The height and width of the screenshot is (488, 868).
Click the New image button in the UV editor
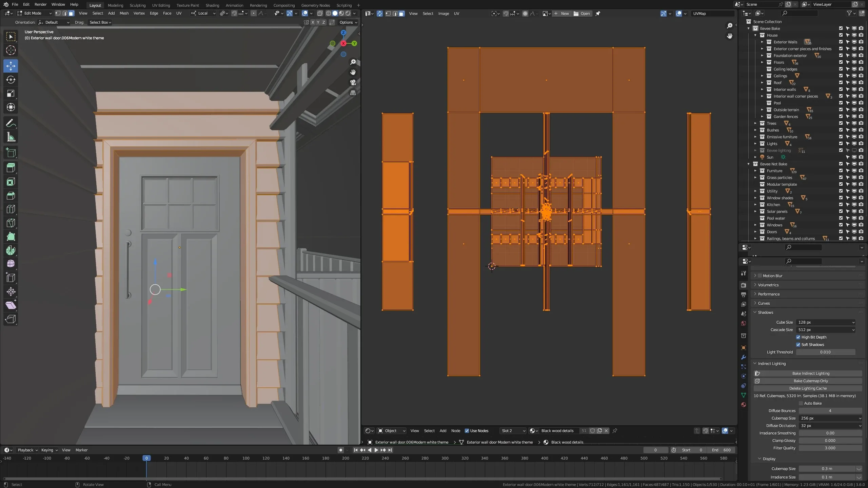point(561,14)
